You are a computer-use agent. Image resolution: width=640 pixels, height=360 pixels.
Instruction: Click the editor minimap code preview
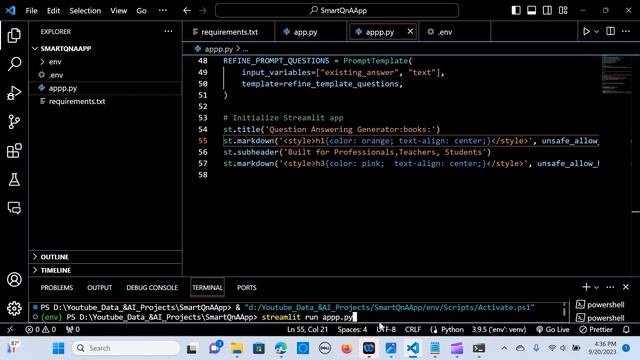pos(616,75)
